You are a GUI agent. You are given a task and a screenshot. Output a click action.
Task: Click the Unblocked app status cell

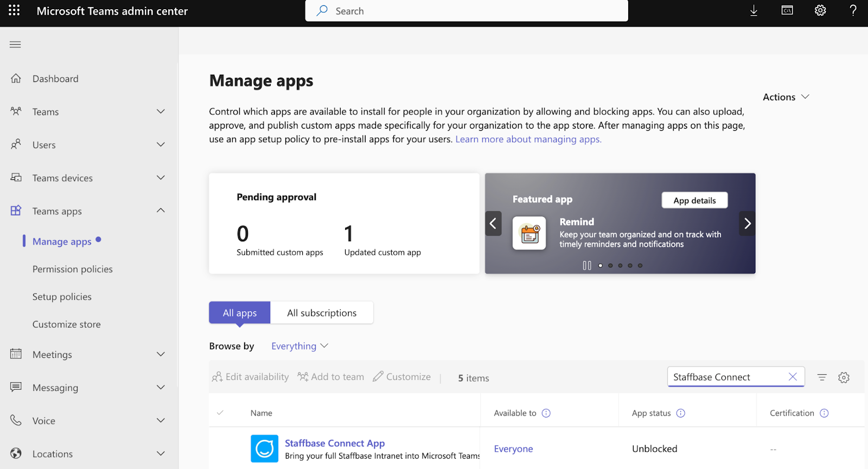click(x=655, y=449)
